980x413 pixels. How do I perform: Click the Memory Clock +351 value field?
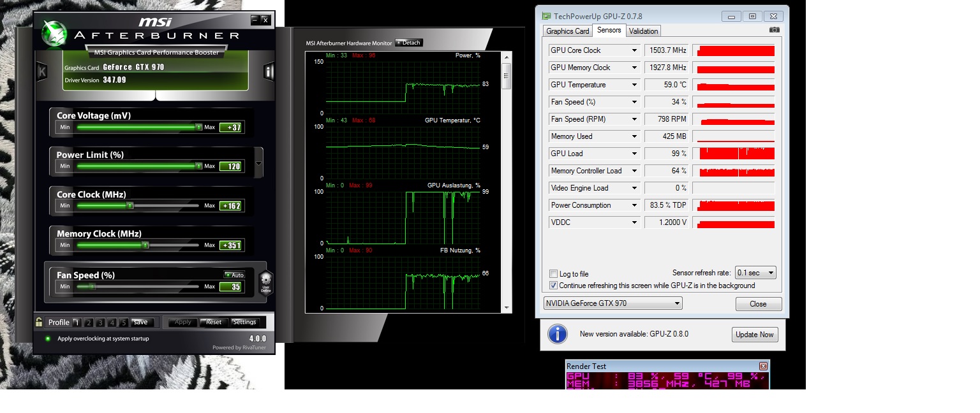230,245
